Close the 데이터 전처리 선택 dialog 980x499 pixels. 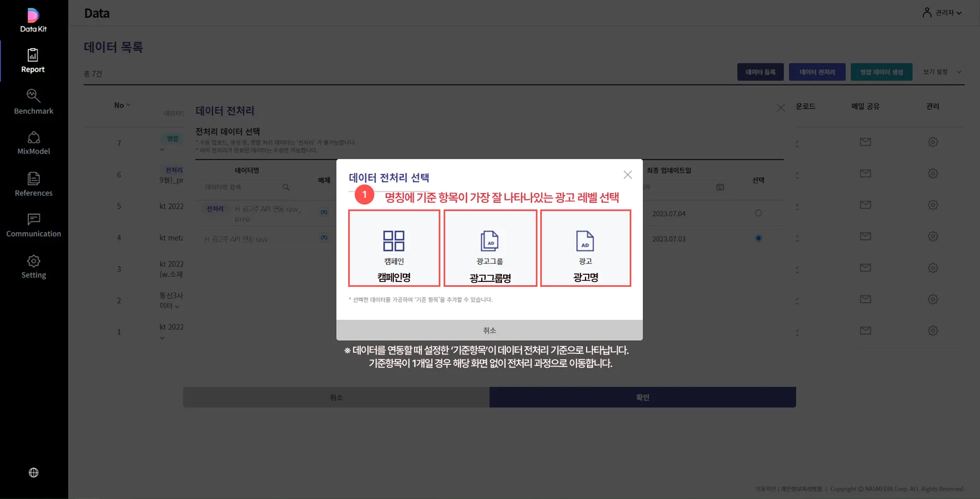(628, 175)
